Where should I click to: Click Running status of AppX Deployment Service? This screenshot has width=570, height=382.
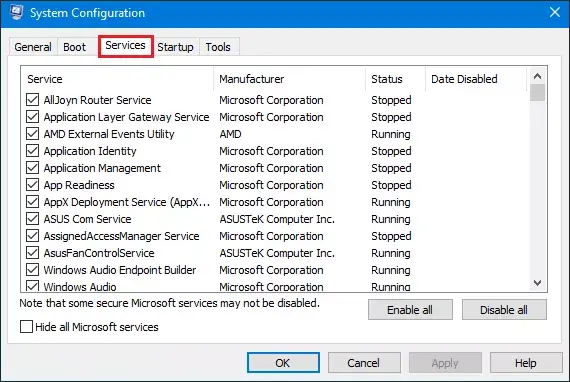coord(391,202)
